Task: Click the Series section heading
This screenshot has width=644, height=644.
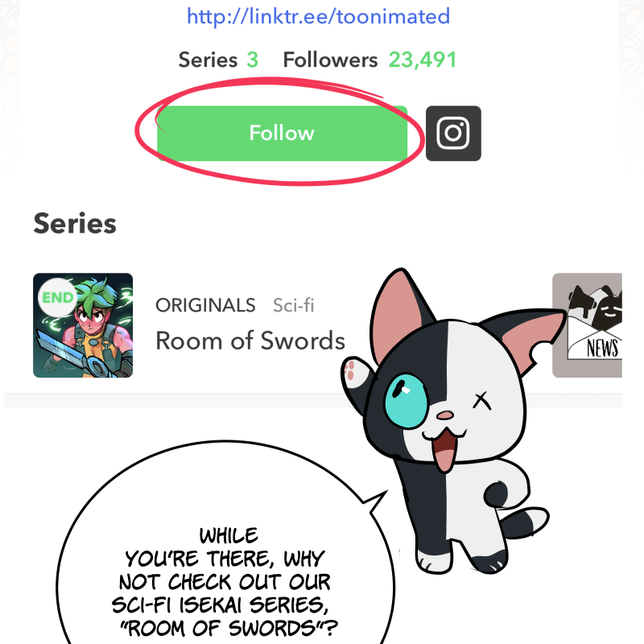Action: (x=75, y=224)
